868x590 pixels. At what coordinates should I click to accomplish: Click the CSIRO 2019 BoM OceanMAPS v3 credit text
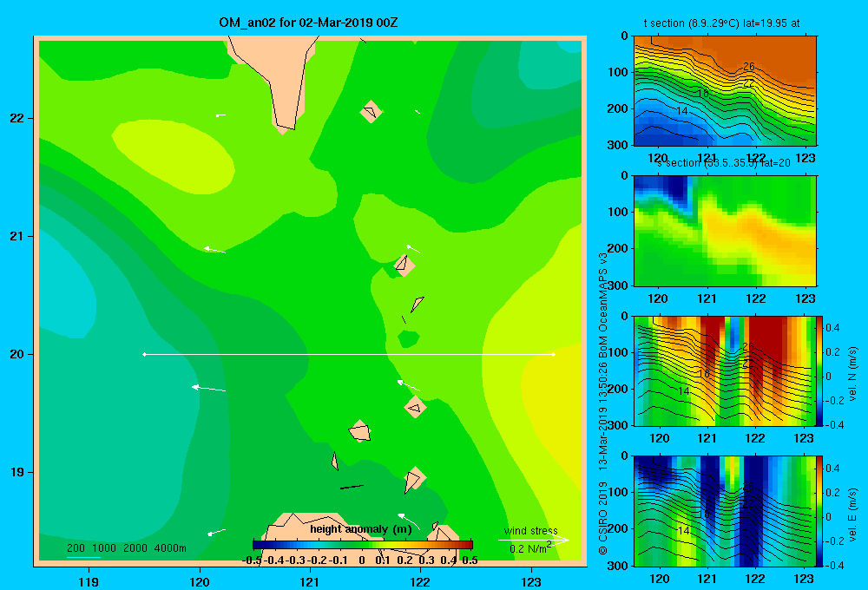(603, 404)
